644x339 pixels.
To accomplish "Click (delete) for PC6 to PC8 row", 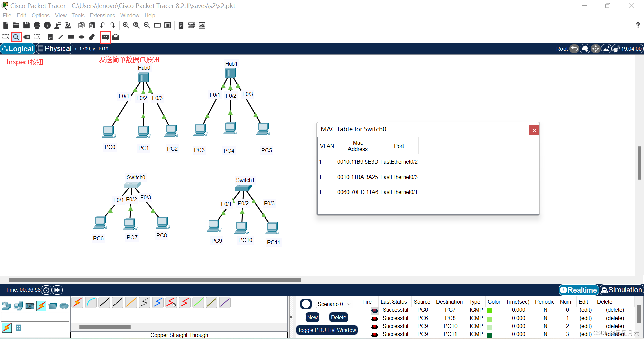I will [x=615, y=318].
